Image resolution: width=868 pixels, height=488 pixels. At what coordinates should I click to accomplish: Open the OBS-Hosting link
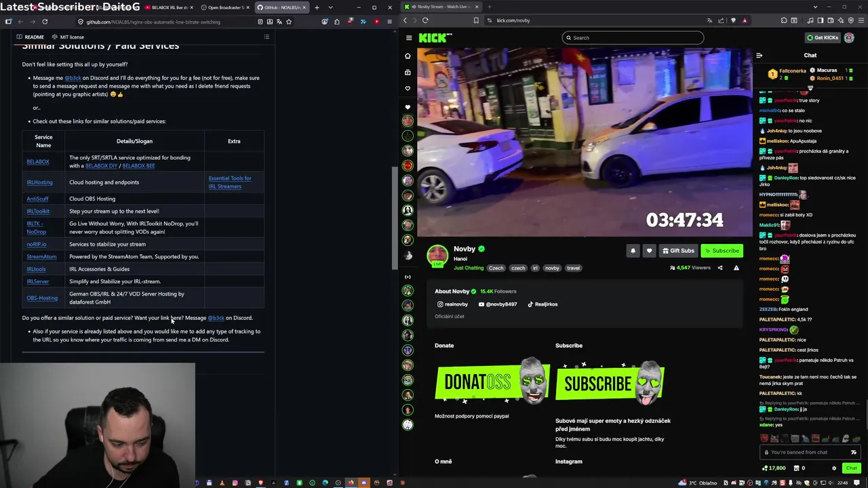coord(42,298)
